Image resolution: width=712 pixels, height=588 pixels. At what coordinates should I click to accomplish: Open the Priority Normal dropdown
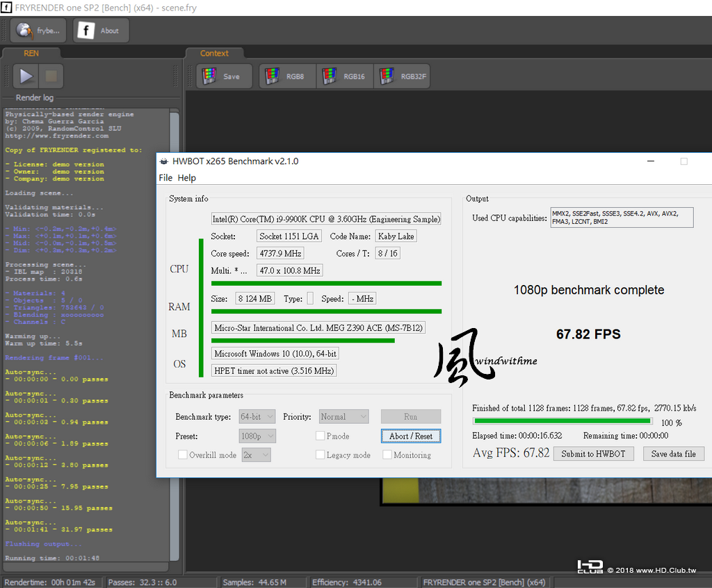[343, 416]
